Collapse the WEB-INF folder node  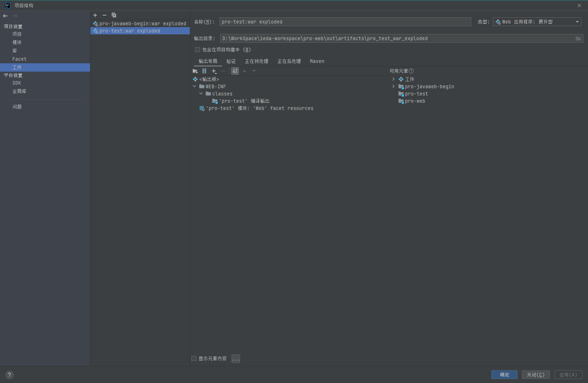195,86
